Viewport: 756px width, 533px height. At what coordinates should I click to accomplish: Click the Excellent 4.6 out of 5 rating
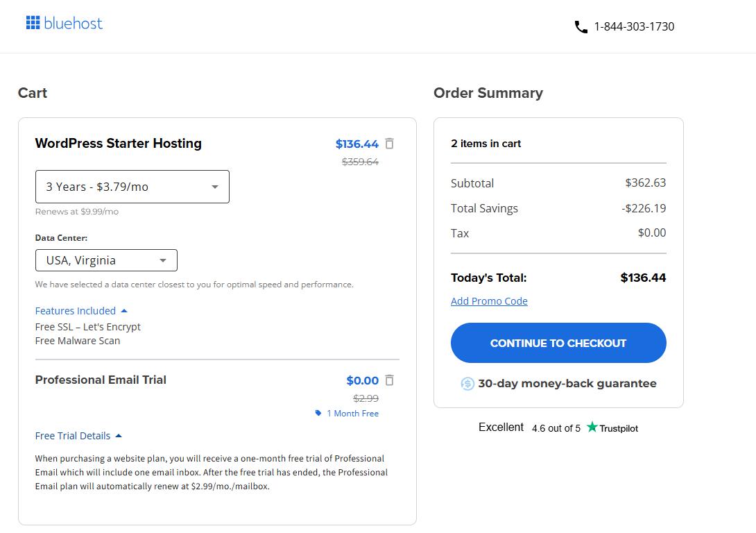click(529, 428)
